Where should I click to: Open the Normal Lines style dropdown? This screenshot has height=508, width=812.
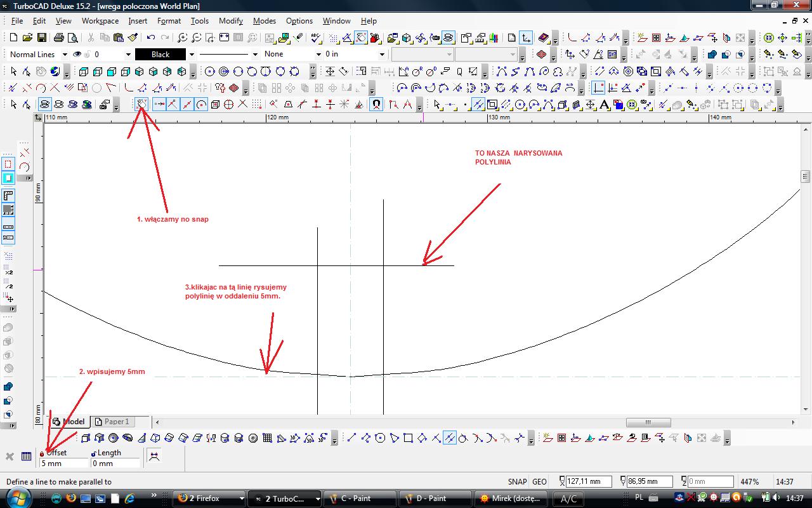pyautogui.click(x=65, y=55)
